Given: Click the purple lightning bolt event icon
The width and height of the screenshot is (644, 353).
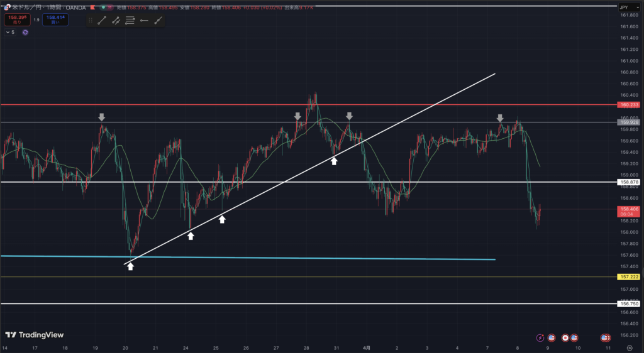Looking at the screenshot, I should [540, 337].
